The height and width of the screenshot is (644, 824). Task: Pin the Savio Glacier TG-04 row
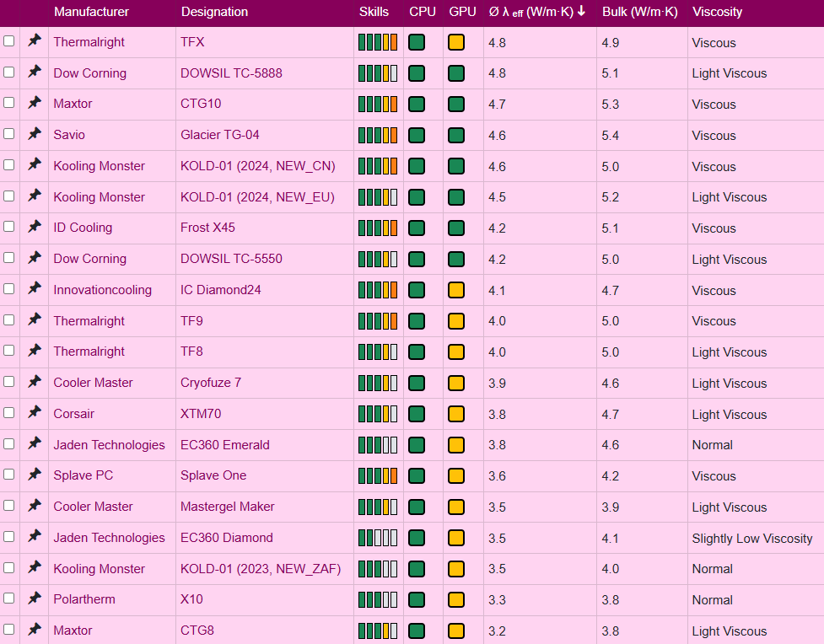(x=35, y=133)
